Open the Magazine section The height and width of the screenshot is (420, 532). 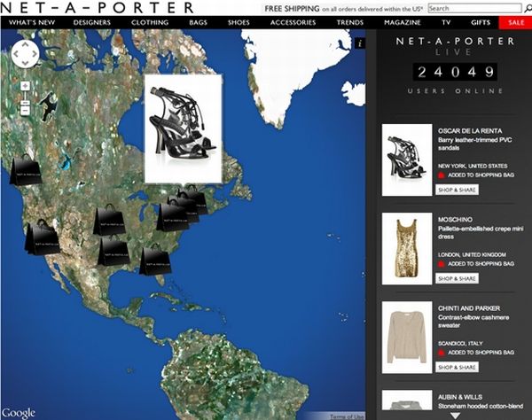click(x=403, y=23)
